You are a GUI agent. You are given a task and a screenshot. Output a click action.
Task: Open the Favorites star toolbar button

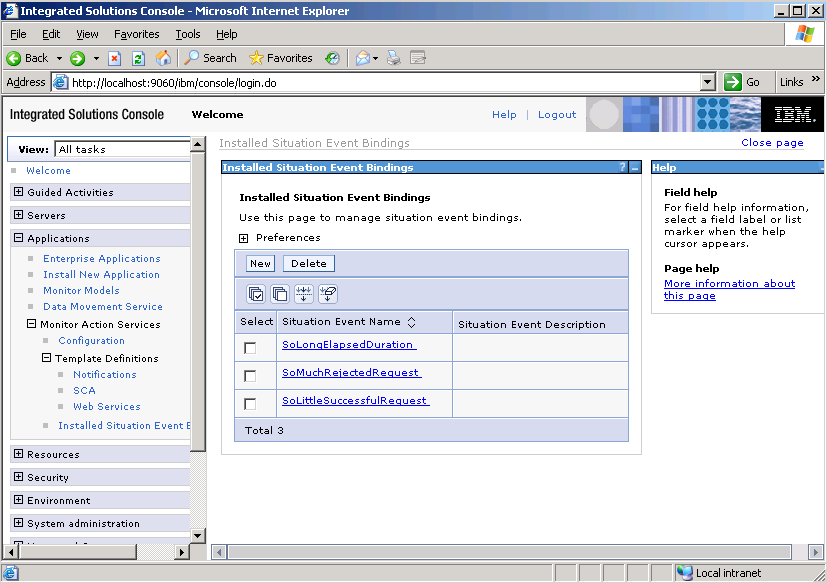coord(281,58)
